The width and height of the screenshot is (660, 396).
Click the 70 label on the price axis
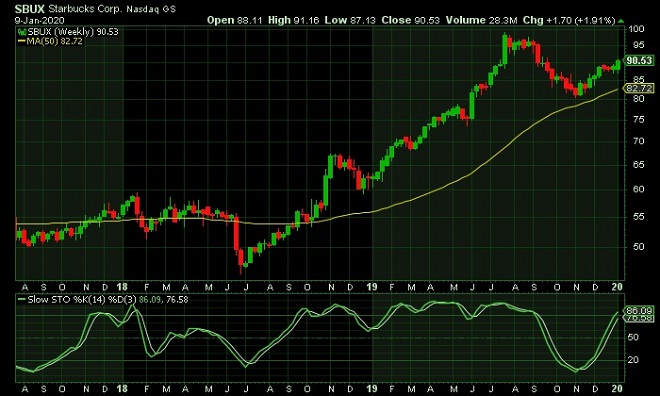point(638,141)
